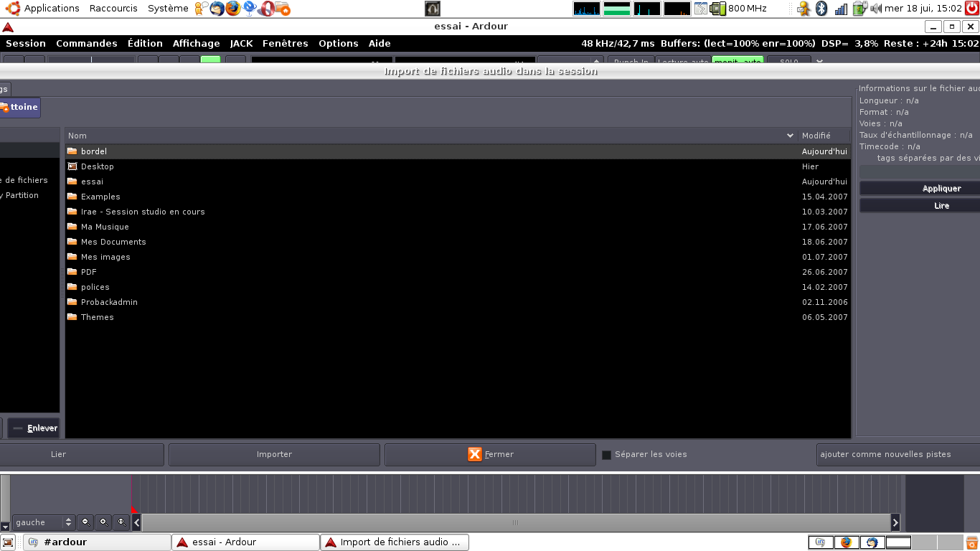Click the Fermer button
The image size is (980, 551).
pos(490,455)
